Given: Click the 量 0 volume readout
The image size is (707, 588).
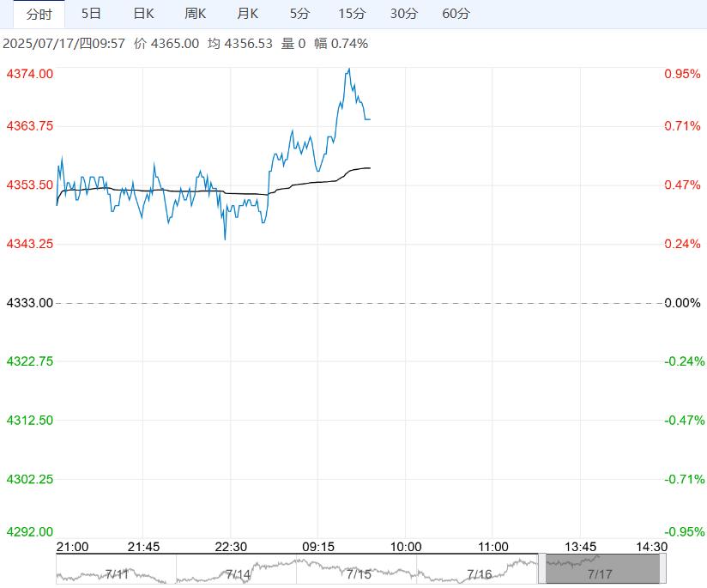Looking at the screenshot, I should (293, 44).
